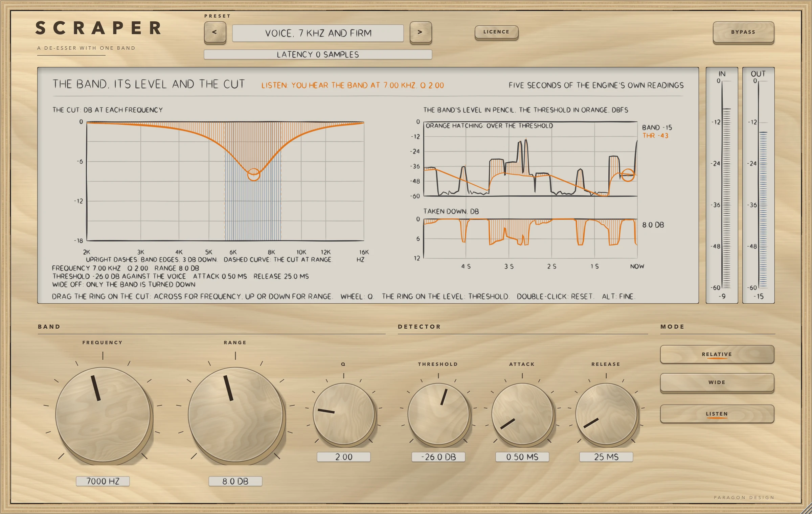
Task: Advance to the next preset with the > button
Action: tap(421, 32)
